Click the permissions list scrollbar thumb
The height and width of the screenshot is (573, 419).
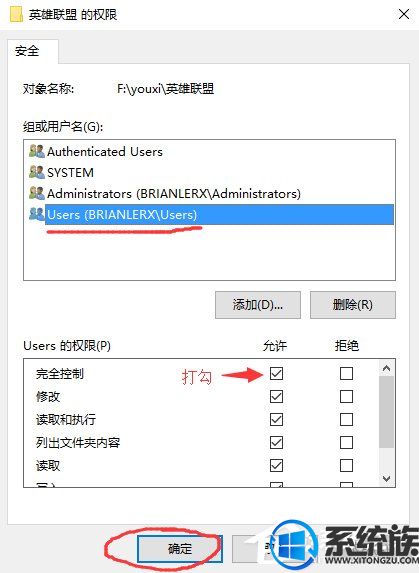coord(386,412)
